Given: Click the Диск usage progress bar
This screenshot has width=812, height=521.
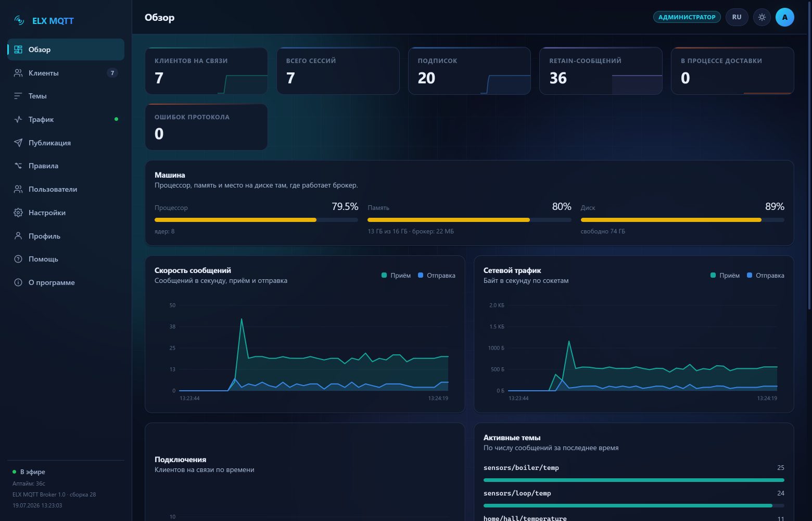Looking at the screenshot, I should coord(682,220).
